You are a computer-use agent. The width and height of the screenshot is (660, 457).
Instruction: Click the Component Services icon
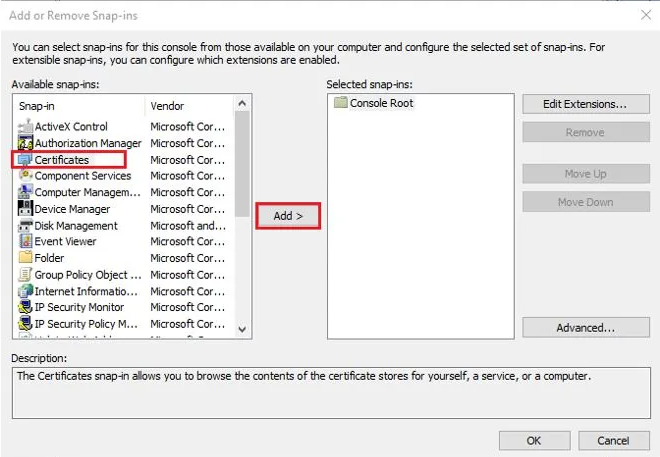pyautogui.click(x=25, y=175)
